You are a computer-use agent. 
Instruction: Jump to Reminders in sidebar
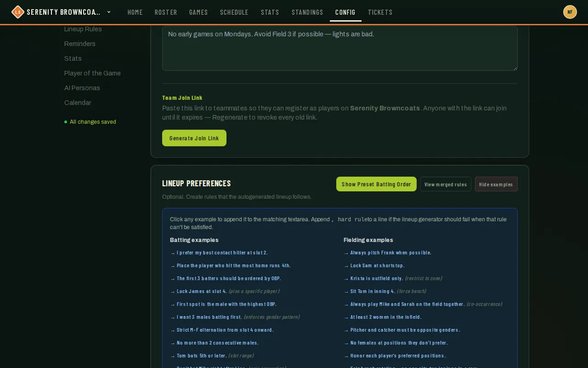click(x=80, y=44)
